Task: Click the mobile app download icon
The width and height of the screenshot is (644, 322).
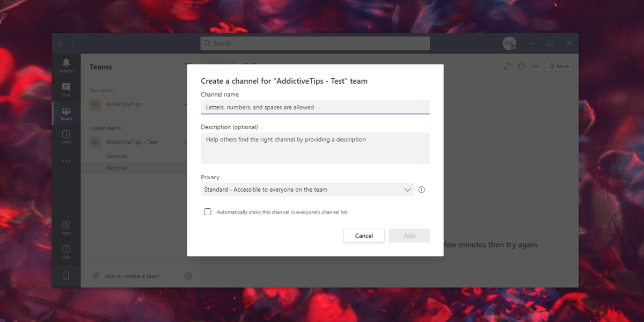Action: (66, 276)
